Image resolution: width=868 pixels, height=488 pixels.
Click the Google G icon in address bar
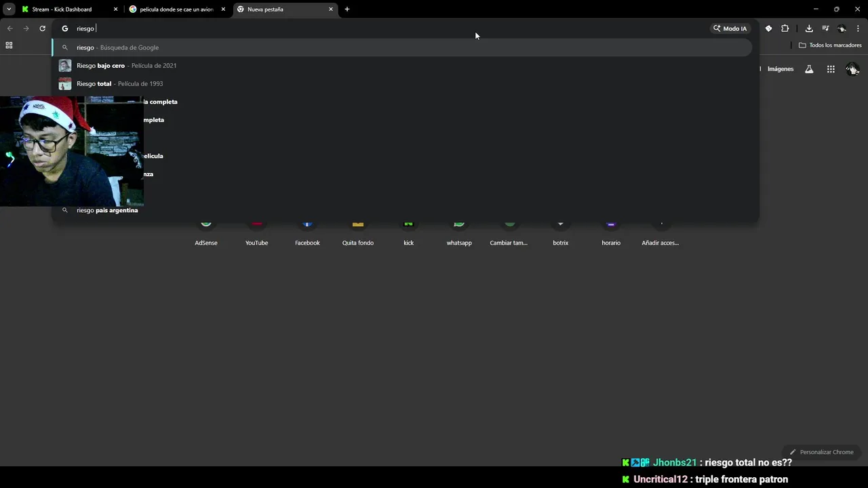pos(65,28)
